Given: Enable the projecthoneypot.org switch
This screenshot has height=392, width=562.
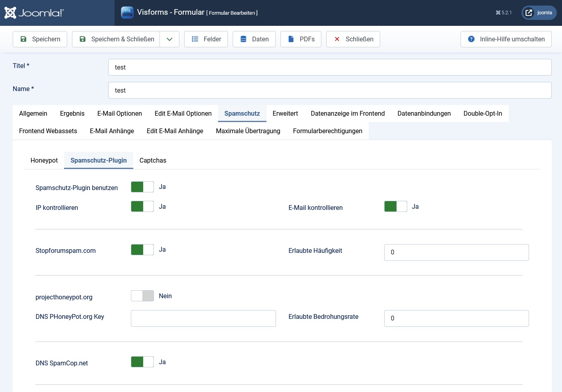Looking at the screenshot, I should pyautogui.click(x=142, y=296).
